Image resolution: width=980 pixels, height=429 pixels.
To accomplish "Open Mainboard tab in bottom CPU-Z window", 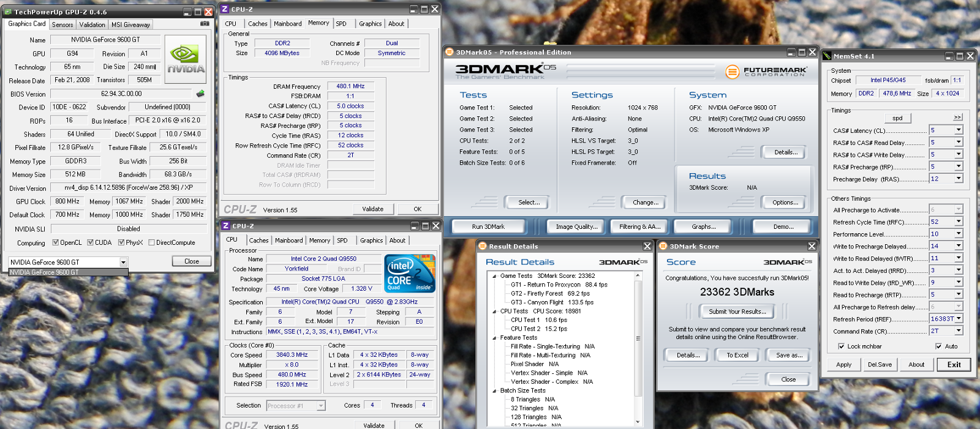I will tap(288, 241).
